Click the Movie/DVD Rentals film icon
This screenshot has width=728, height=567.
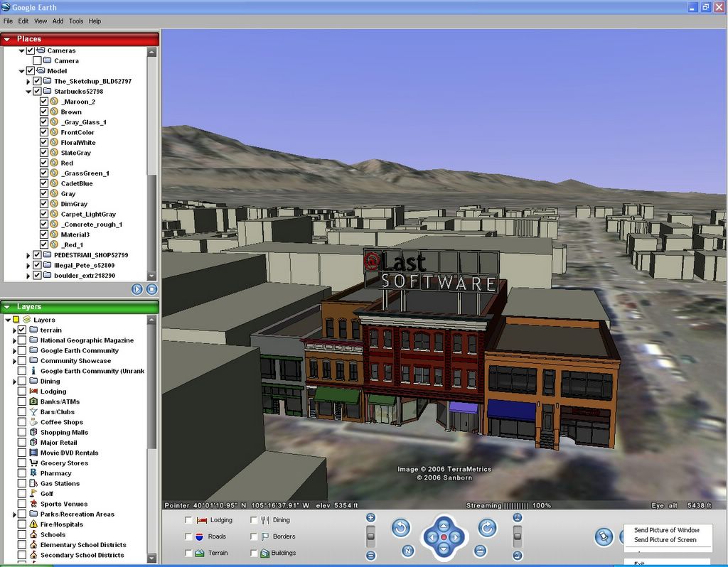33,453
